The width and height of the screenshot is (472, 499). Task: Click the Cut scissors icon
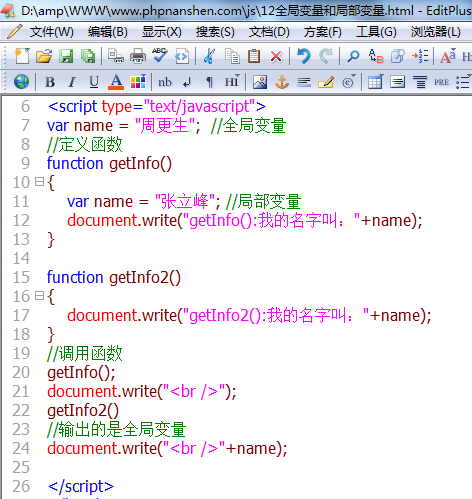point(209,56)
